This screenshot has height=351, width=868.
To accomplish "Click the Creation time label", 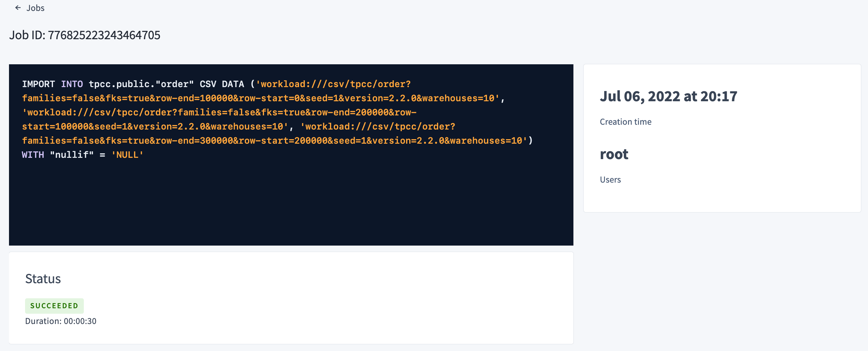I will (625, 122).
